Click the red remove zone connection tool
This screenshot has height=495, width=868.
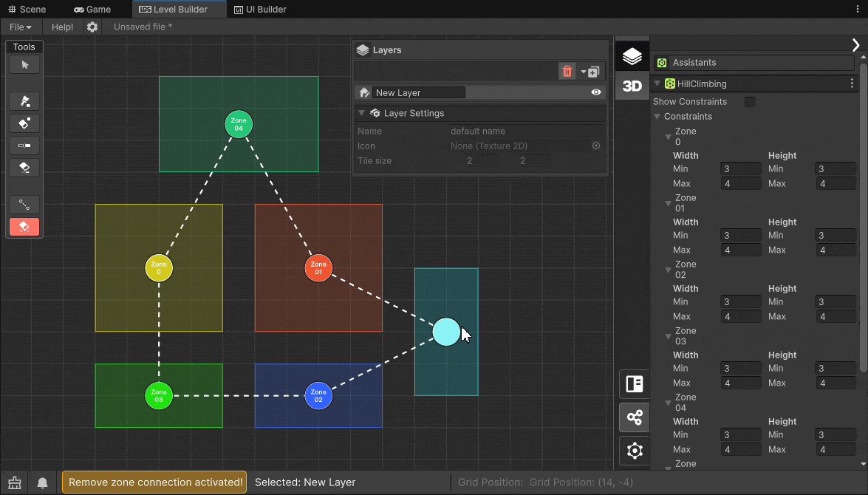pyautogui.click(x=24, y=227)
